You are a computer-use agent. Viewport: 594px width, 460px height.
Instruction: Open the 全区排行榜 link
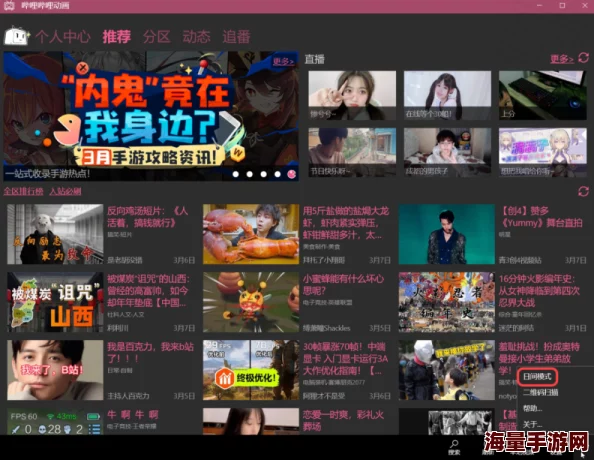(23, 191)
